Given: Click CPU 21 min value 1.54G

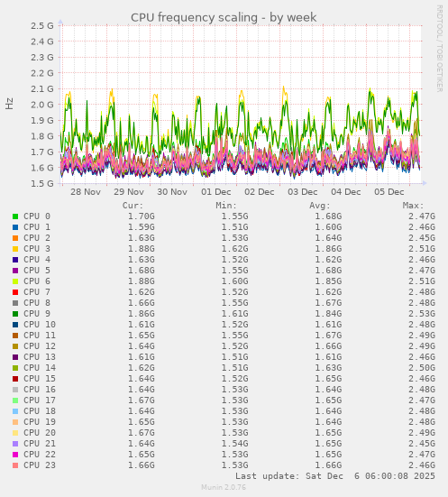Looking at the screenshot, I should click(234, 444).
